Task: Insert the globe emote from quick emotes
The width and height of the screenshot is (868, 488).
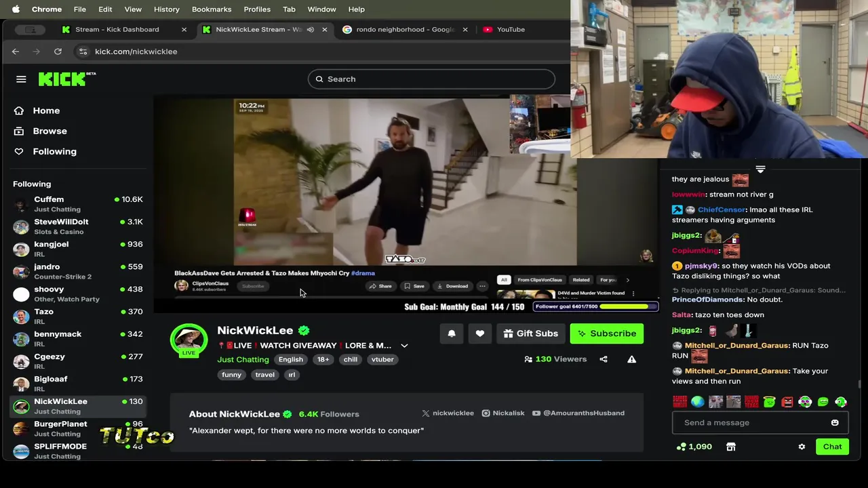Action: coord(697,402)
